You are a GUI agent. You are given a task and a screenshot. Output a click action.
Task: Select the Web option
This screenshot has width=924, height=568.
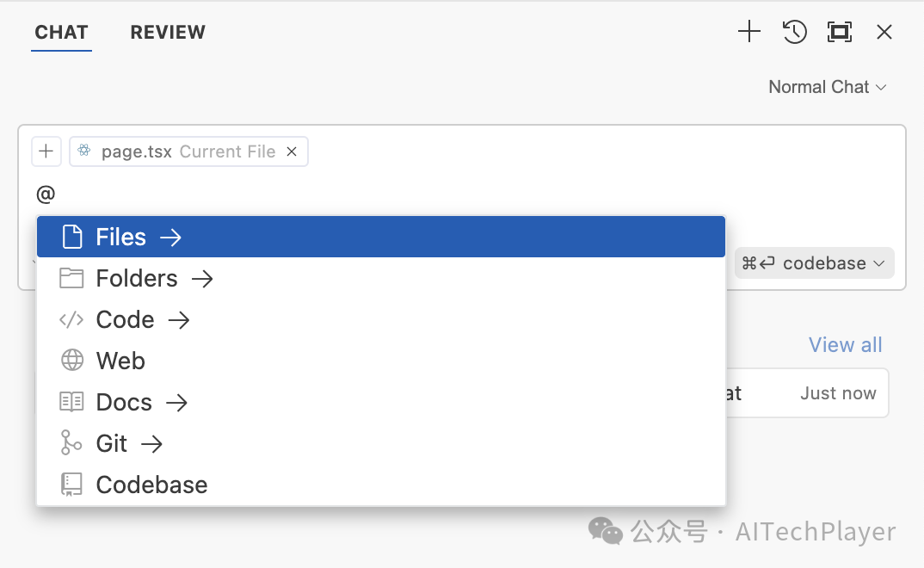pos(120,361)
